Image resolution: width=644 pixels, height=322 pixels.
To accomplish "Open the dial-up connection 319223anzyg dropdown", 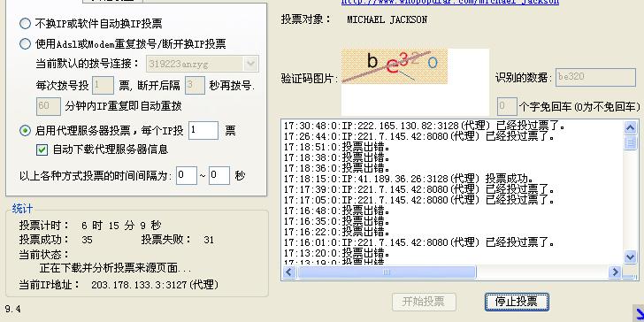I will click(250, 64).
